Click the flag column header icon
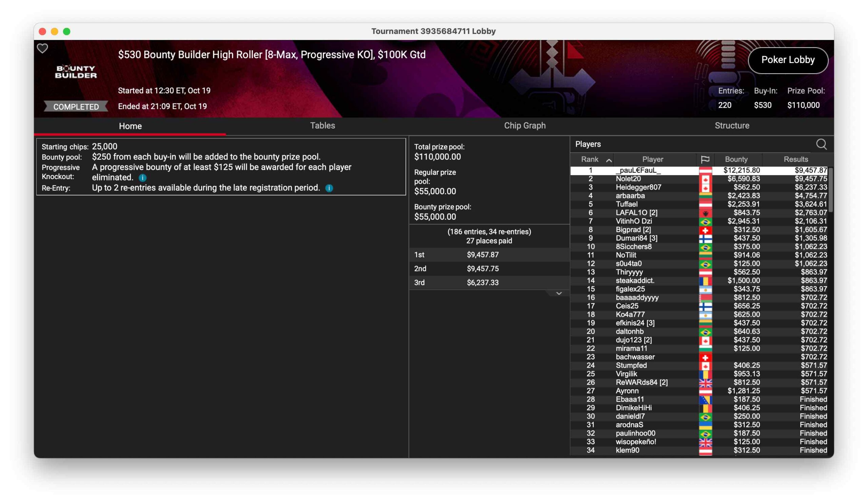This screenshot has height=503, width=868. (705, 159)
